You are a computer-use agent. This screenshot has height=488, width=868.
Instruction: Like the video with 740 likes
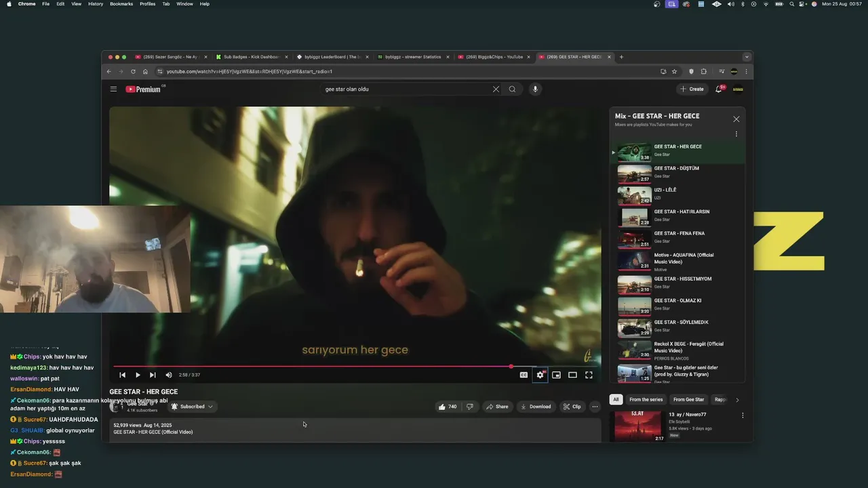click(x=448, y=407)
